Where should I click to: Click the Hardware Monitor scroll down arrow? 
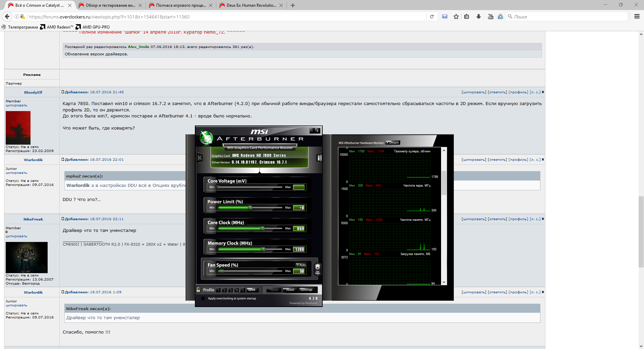click(x=444, y=282)
